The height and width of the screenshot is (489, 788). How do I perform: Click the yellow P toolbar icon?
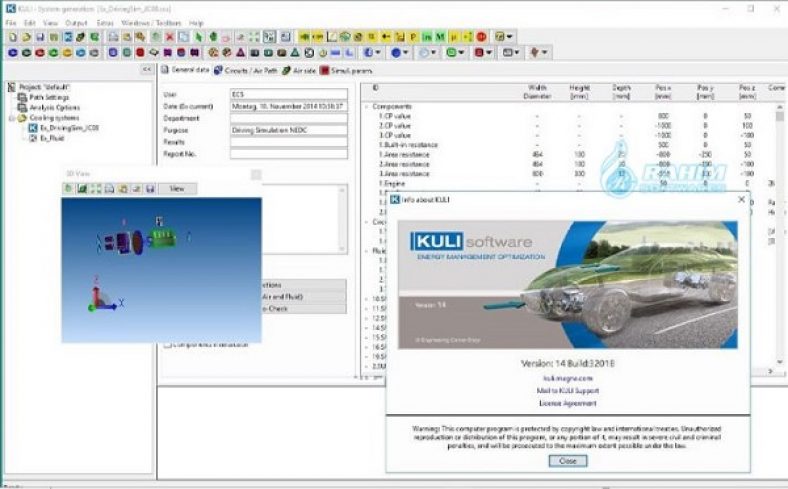coord(413,37)
